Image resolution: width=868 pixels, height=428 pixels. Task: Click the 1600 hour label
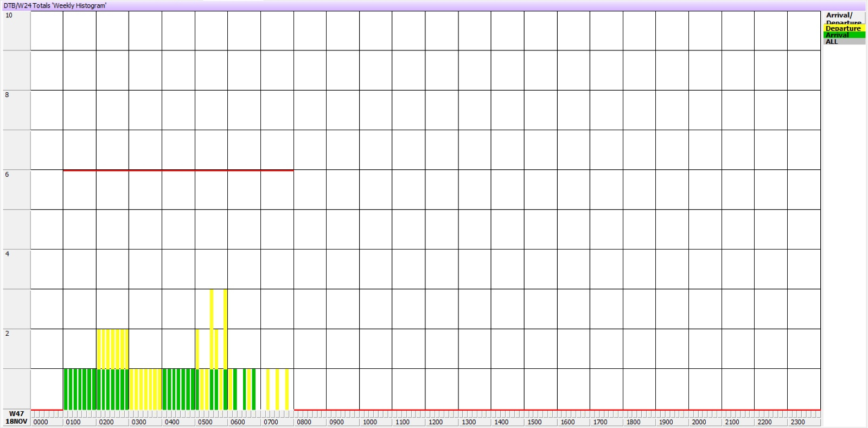coord(567,422)
